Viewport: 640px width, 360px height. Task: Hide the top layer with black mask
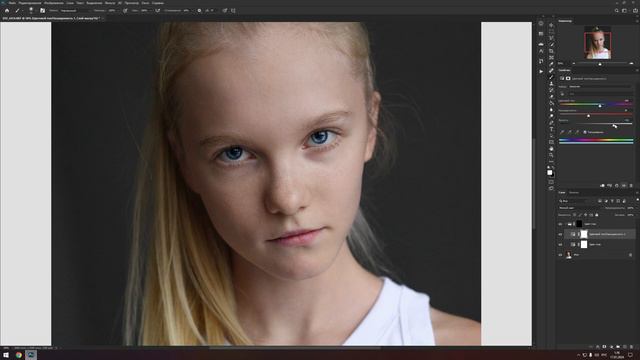coord(560,224)
